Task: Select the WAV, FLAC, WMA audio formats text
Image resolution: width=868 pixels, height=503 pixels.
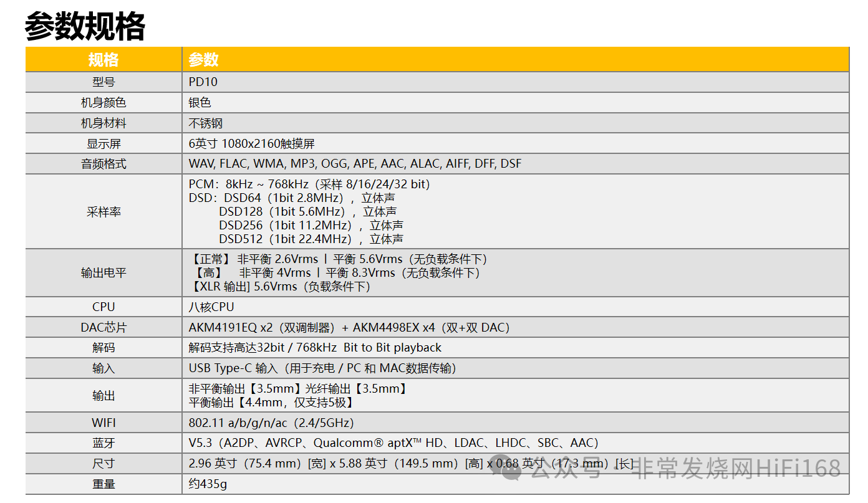Action: tap(355, 164)
